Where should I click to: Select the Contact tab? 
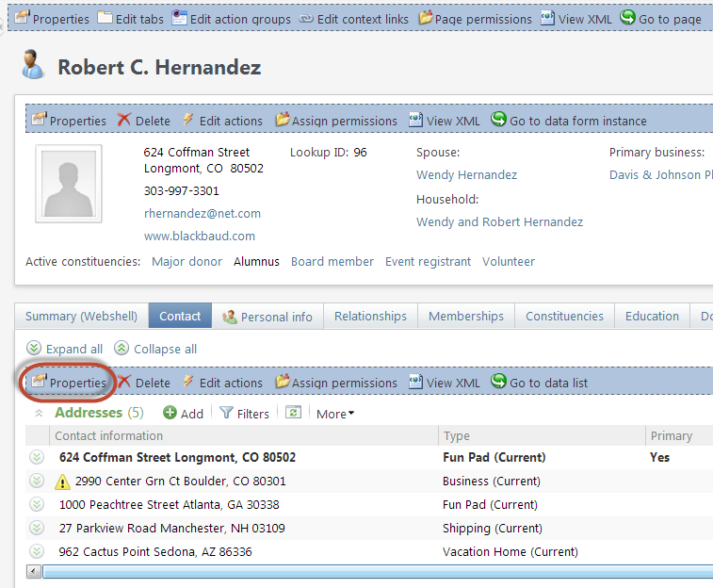(x=180, y=316)
